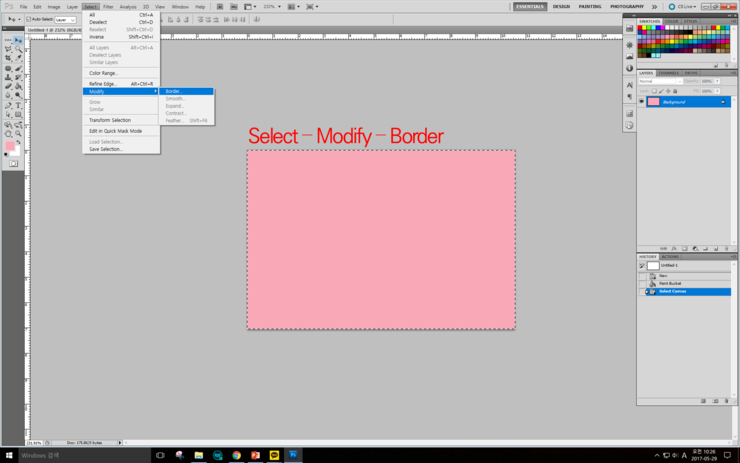Hide the Background layer with eye icon
The image size is (740, 463).
[642, 101]
